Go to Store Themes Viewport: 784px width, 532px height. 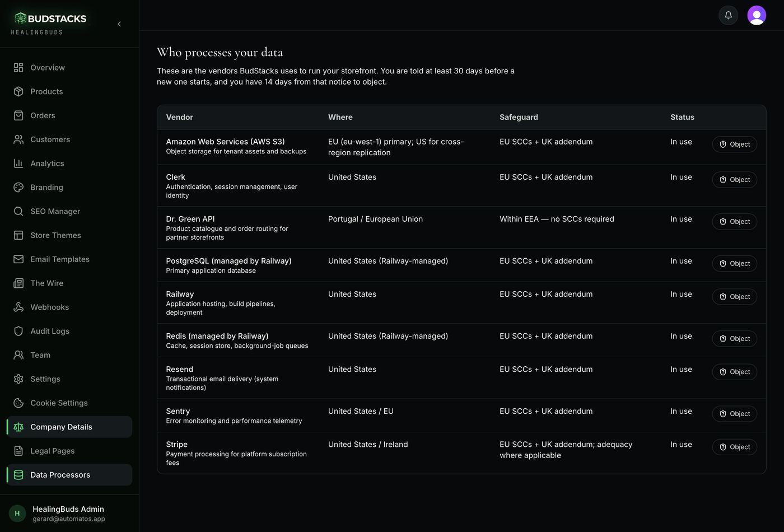click(x=69, y=235)
